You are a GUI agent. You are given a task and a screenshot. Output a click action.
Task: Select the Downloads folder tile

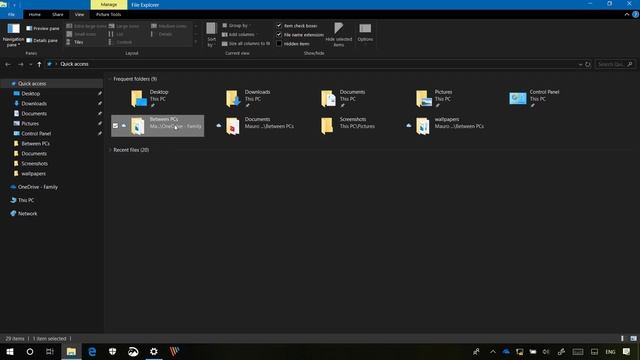(x=253, y=98)
